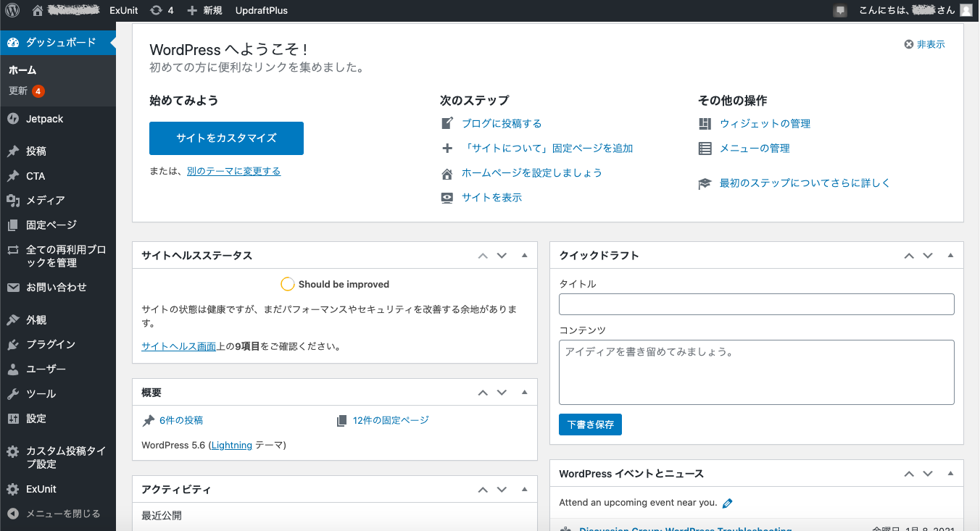Click the pencil icon beside upcoming event

tap(728, 503)
